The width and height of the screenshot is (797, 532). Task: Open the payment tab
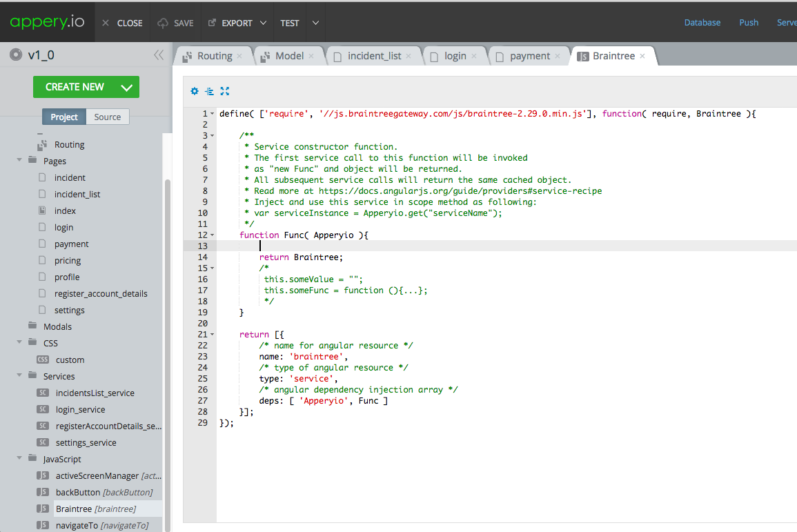[x=529, y=56]
